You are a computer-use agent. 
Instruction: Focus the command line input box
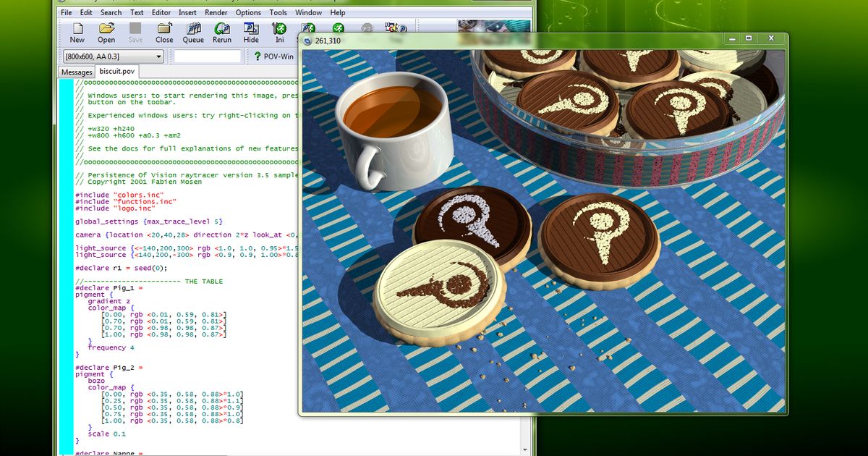[208, 56]
